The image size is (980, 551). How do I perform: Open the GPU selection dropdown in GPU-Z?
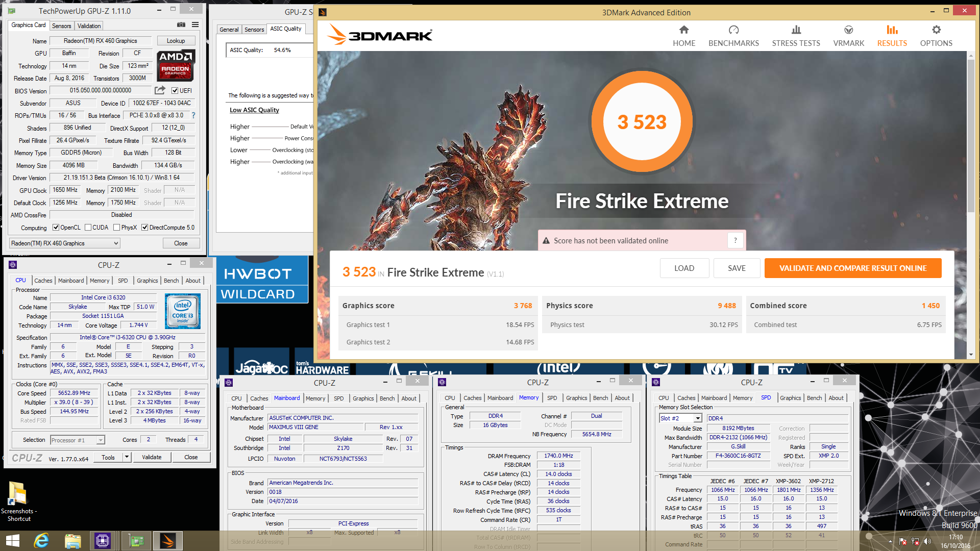pos(65,243)
